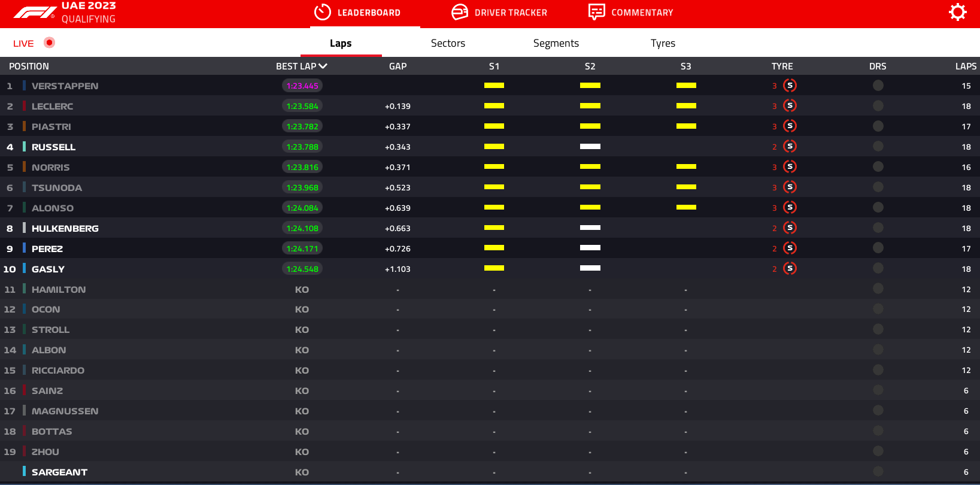Click Alonso's DRS indicator dot
The height and width of the screenshot is (485, 980).
click(x=878, y=208)
